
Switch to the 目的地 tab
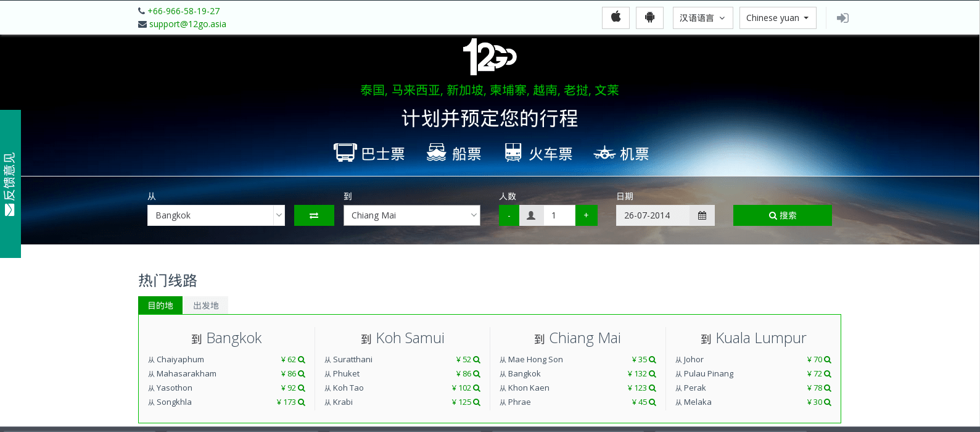160,305
